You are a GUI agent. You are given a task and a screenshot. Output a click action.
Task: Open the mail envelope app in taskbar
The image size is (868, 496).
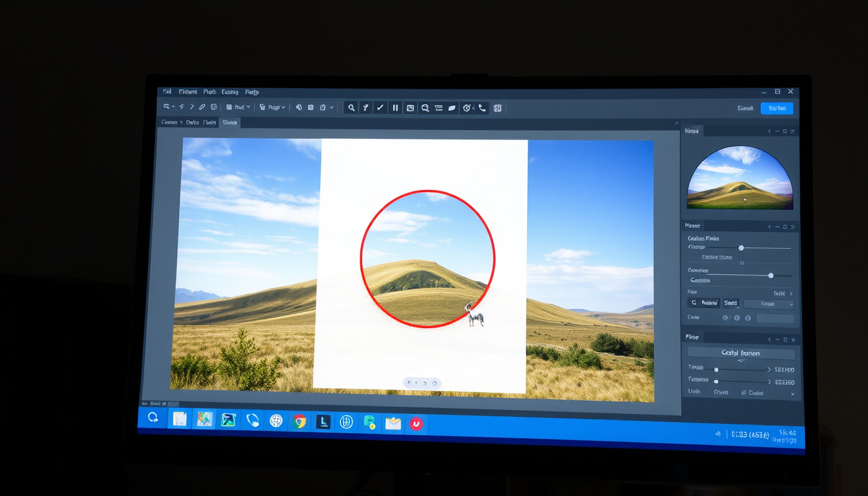(x=393, y=423)
